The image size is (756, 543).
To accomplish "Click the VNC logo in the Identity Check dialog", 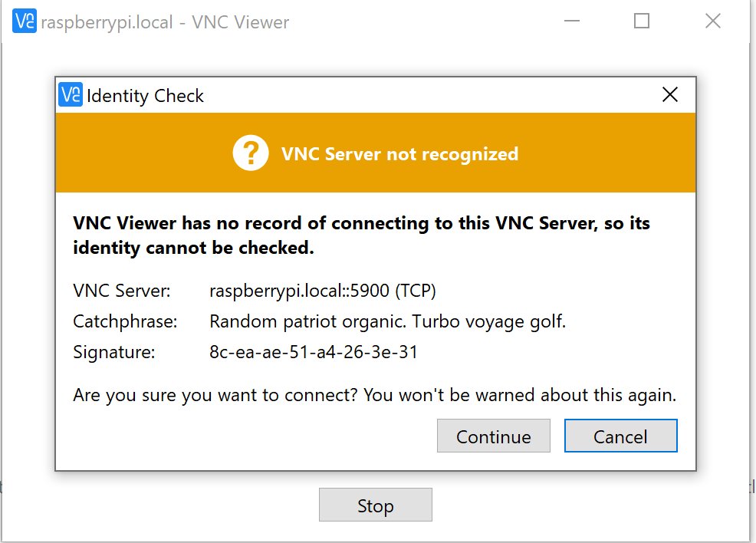I will 70,95.
